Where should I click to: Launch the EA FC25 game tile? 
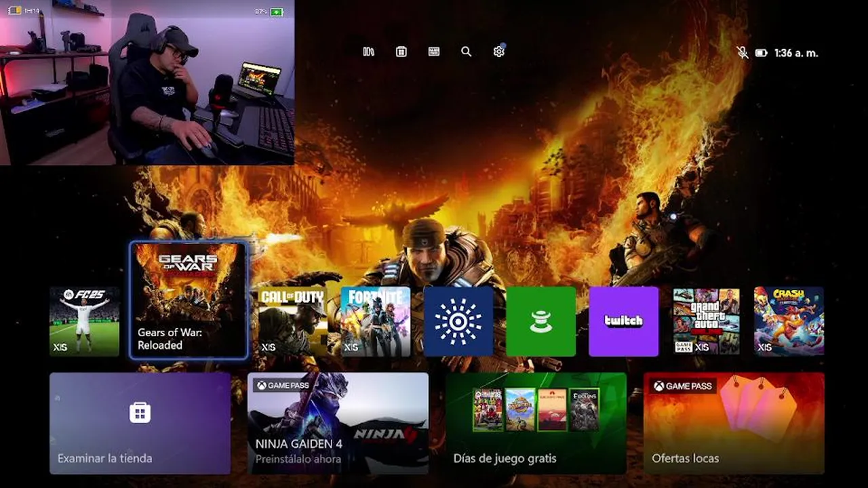click(84, 321)
